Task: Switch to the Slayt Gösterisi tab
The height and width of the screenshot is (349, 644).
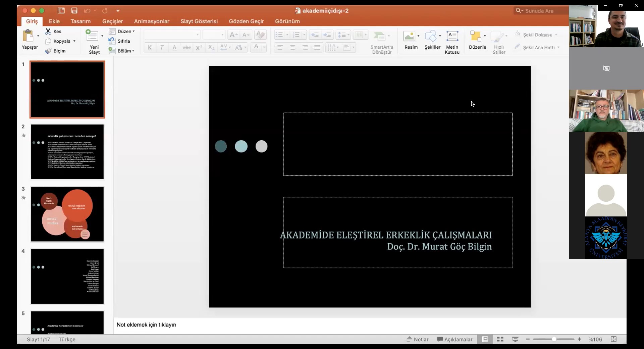Action: (199, 21)
